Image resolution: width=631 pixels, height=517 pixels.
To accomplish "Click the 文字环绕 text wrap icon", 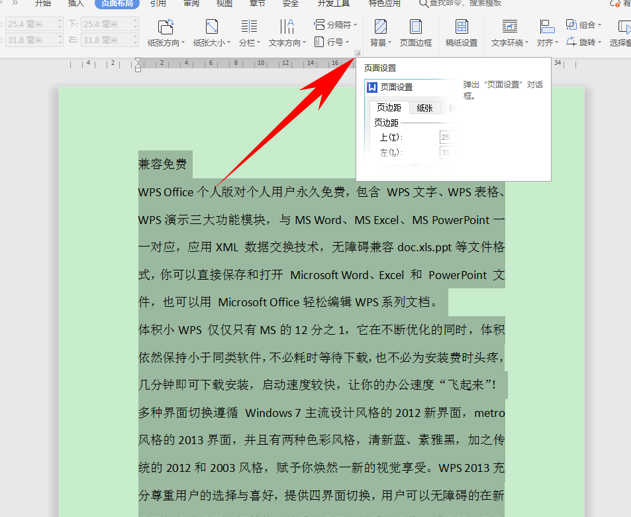I will (x=509, y=27).
